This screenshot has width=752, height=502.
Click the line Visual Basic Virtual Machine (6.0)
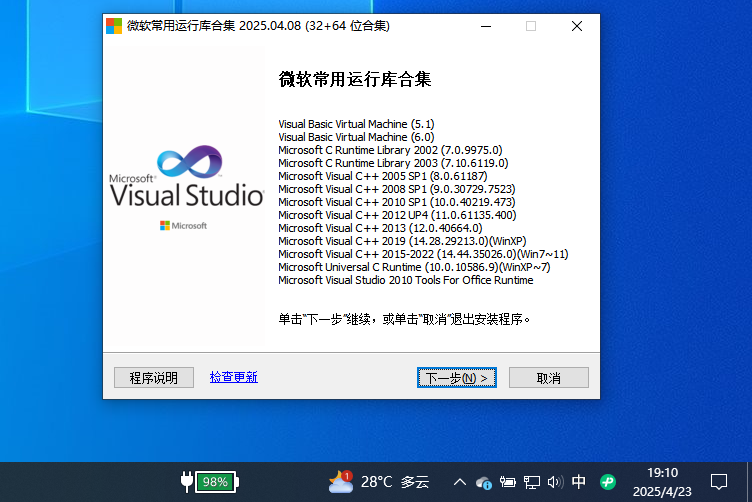point(356,137)
